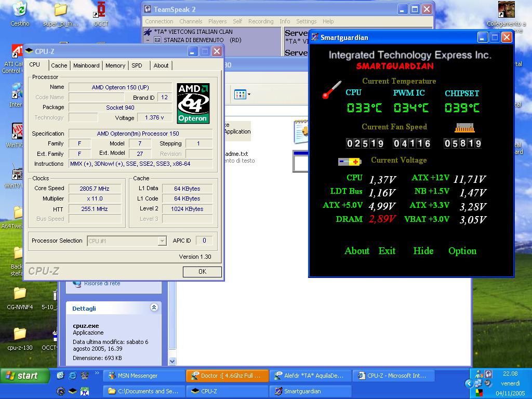Click the TeamSpeak 2 headset title icon
Viewport: 532px width, 399px height.
point(148,9)
